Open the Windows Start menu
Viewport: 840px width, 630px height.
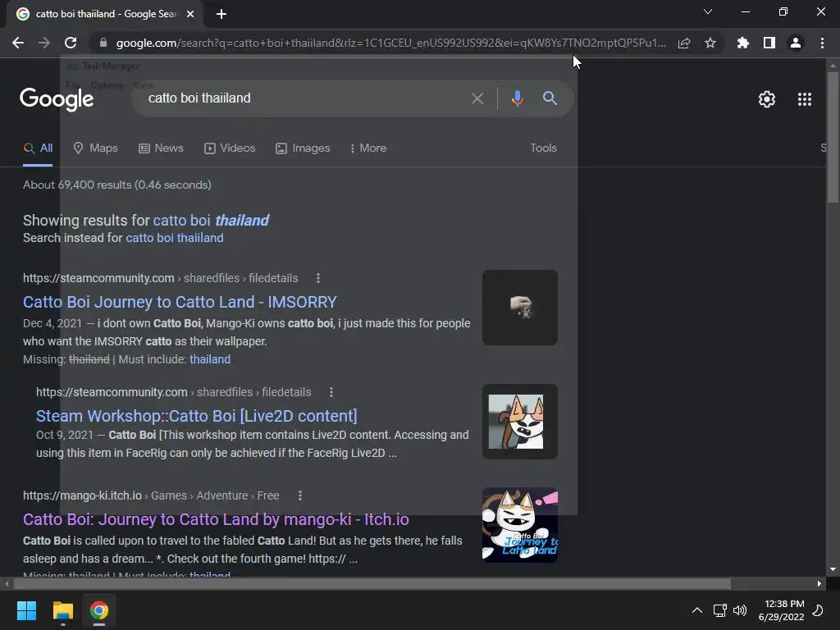[x=26, y=610]
